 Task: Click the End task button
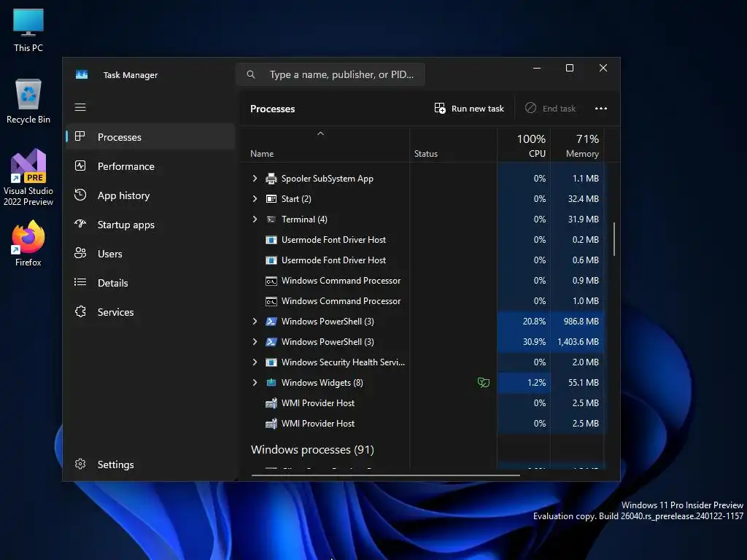click(551, 109)
